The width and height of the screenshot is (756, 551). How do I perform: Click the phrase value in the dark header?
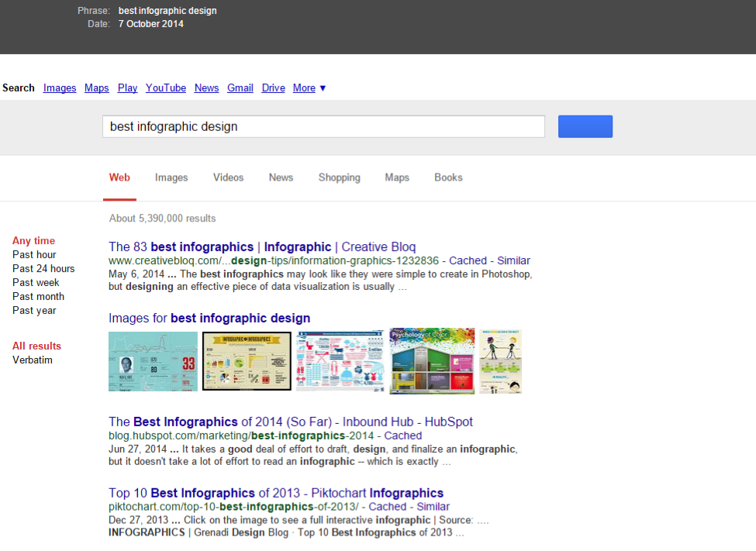167,11
